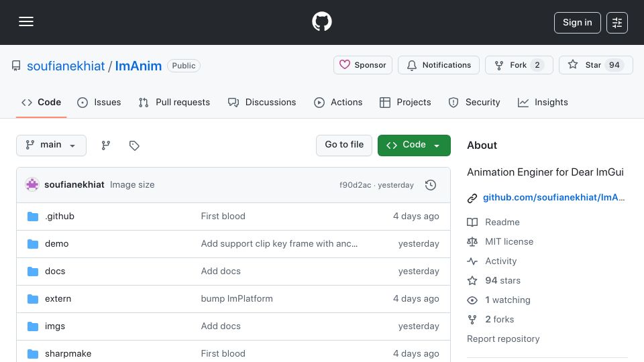Open the docs folder
The image size is (644, 362).
pos(55,271)
